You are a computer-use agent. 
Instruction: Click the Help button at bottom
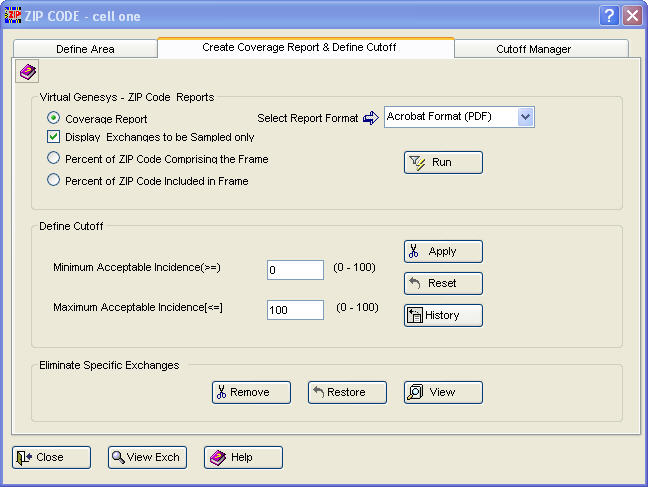(x=243, y=457)
